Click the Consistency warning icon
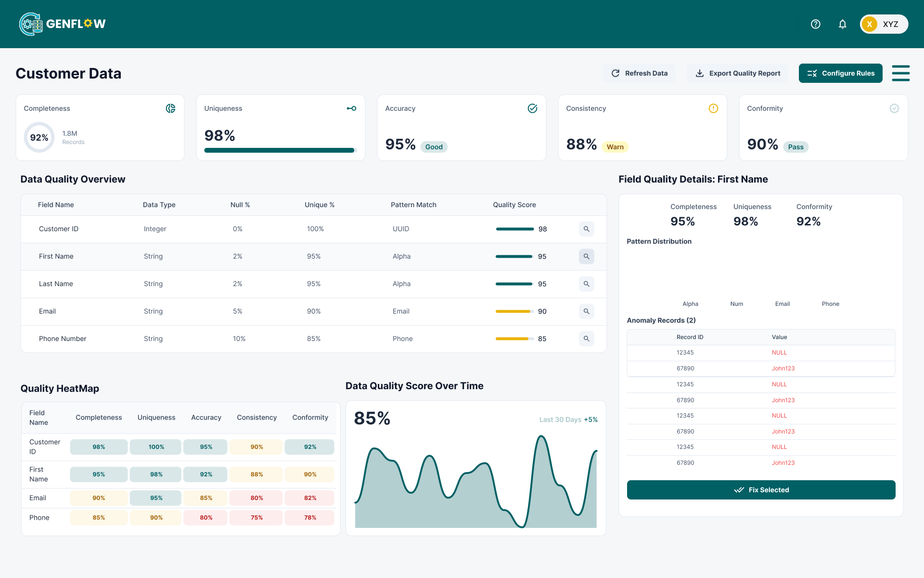Screen dimensions: 924x578 713,108
